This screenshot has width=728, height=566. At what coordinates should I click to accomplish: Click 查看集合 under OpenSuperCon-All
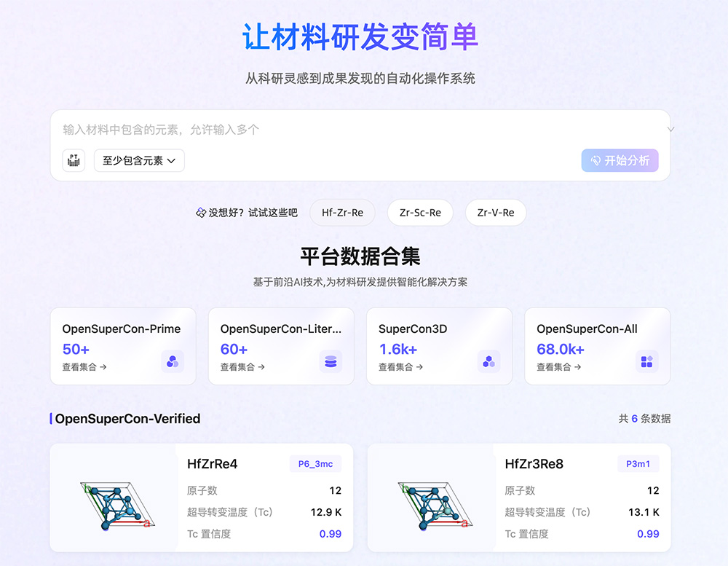[559, 367]
